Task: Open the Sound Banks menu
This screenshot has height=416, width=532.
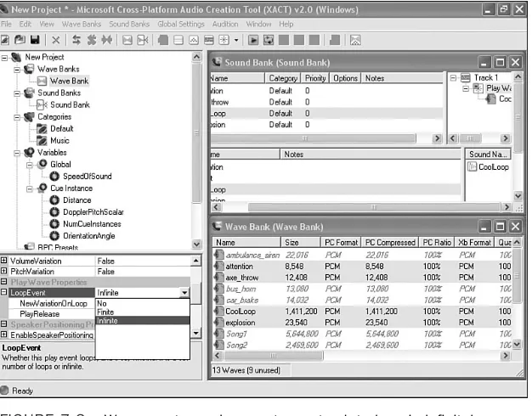Action: (x=129, y=24)
